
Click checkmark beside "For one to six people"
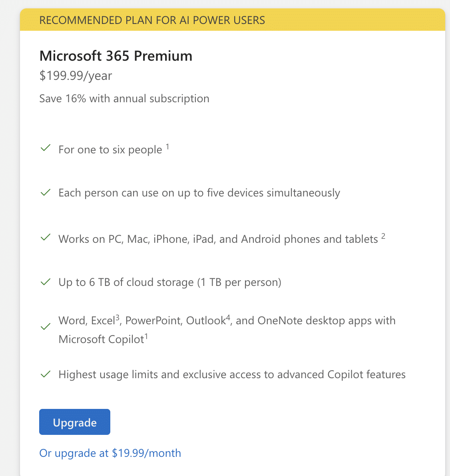click(x=46, y=148)
